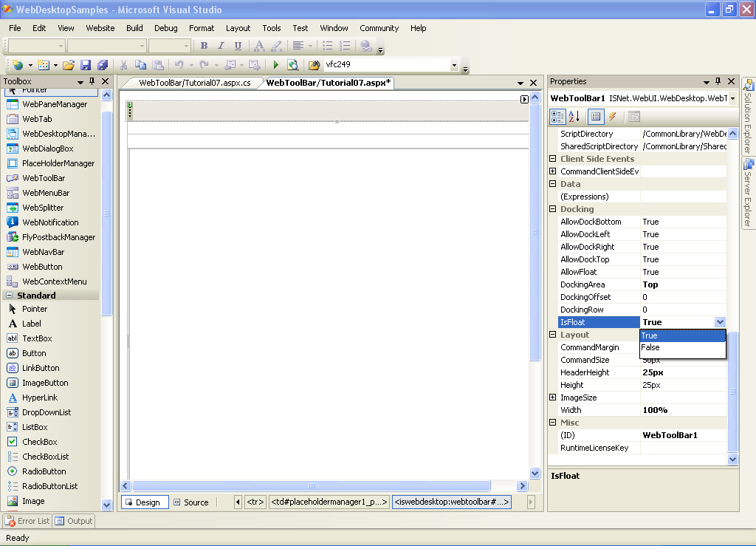Sort properties alphabetically with A-Z icon
Viewport: 756px width, 546px height.
click(x=575, y=117)
